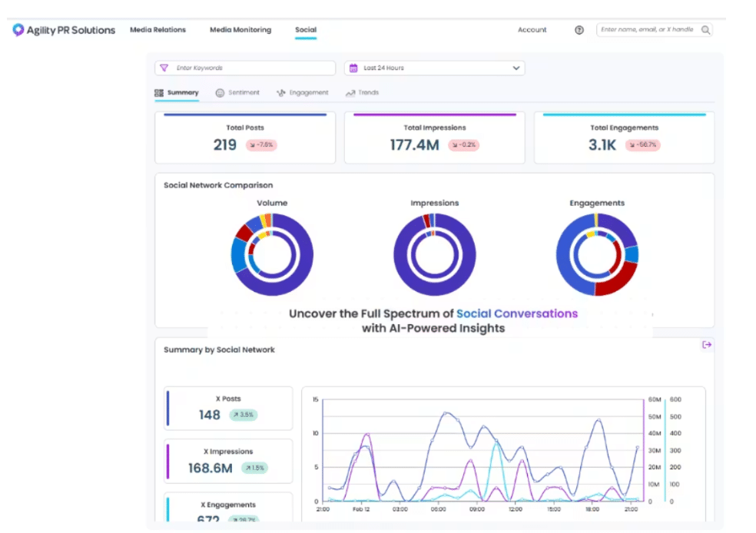Switch to the Trends tab
This screenshot has width=756, height=533.
click(362, 92)
